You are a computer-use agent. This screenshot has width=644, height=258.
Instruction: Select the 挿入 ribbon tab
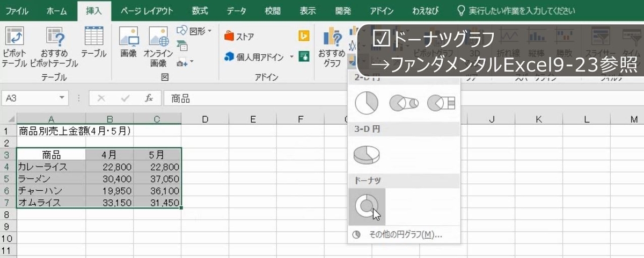pos(94,10)
